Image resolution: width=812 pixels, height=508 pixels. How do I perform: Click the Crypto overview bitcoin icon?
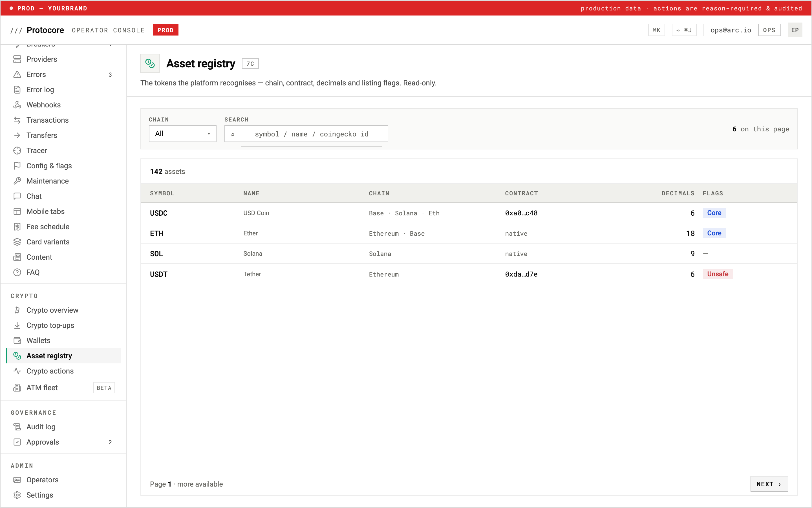[17, 310]
